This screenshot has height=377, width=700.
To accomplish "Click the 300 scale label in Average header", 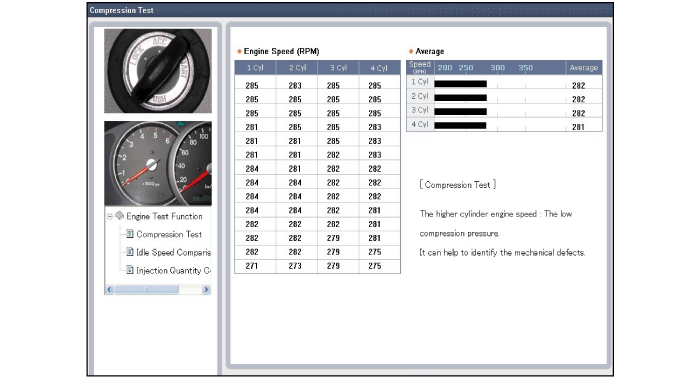I will click(x=497, y=68).
